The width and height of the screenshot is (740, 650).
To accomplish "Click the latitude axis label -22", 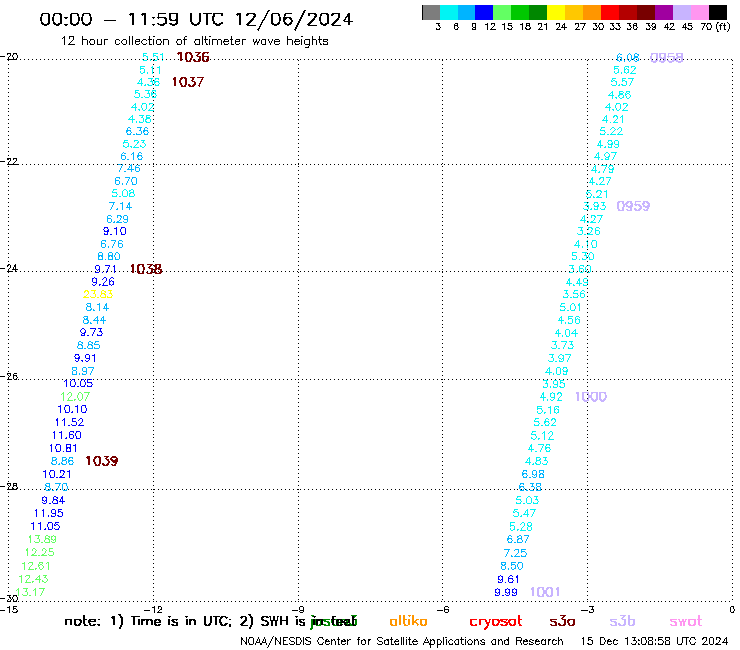I will (9, 161).
